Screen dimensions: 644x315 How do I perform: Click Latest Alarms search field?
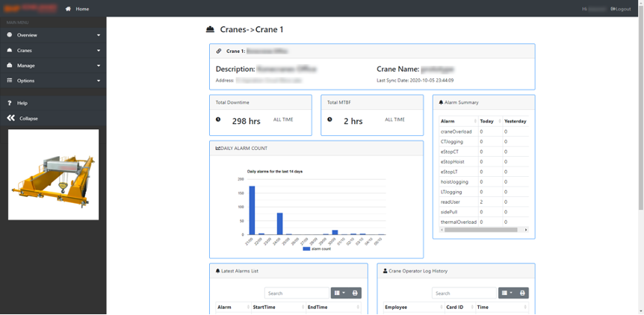click(x=297, y=293)
